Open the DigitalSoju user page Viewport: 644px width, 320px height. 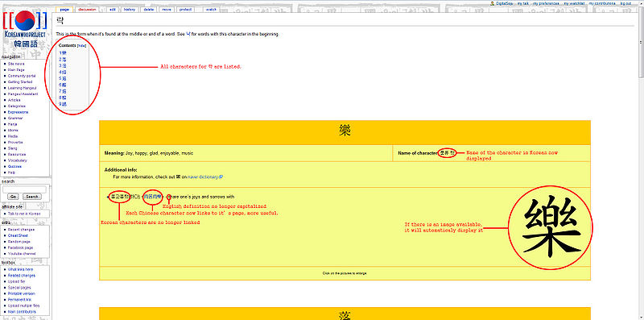click(504, 3)
